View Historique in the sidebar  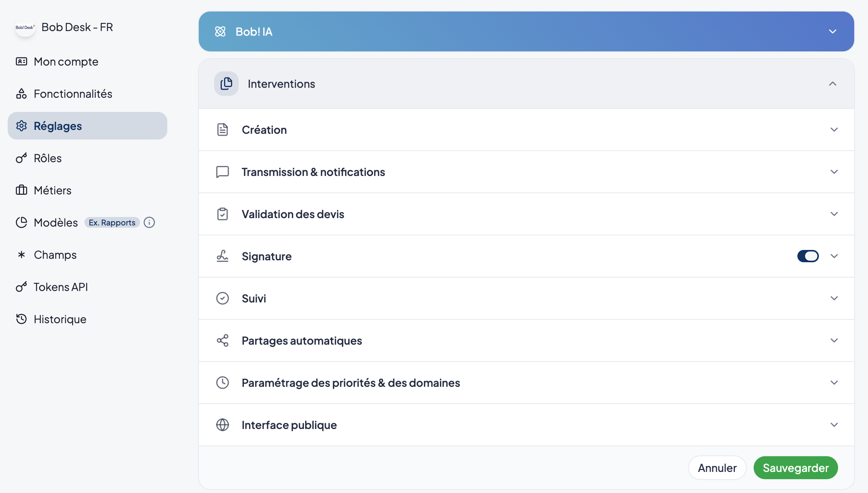tap(87, 319)
